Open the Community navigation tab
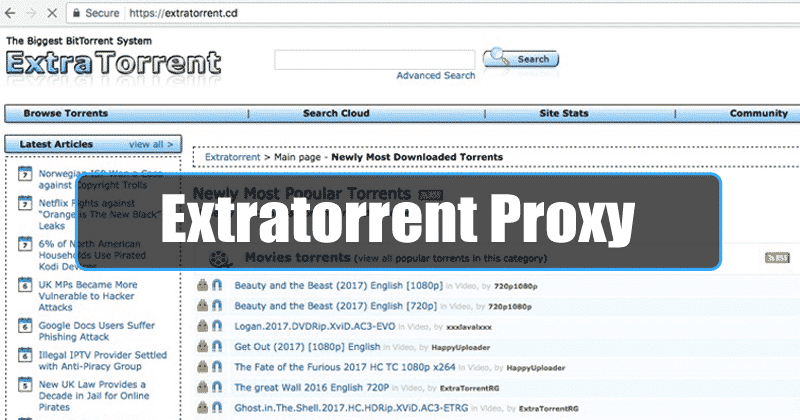 (x=758, y=114)
